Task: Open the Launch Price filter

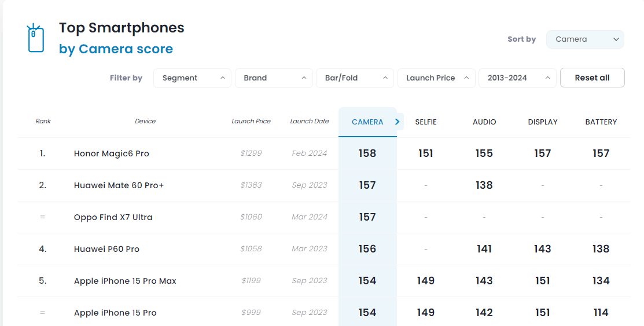Action: 436,78
